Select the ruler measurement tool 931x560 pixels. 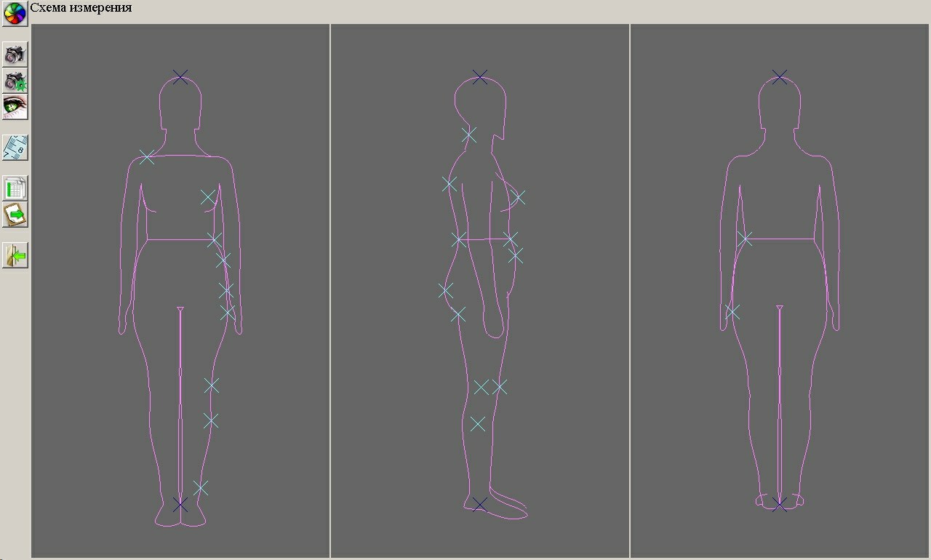click(x=15, y=148)
